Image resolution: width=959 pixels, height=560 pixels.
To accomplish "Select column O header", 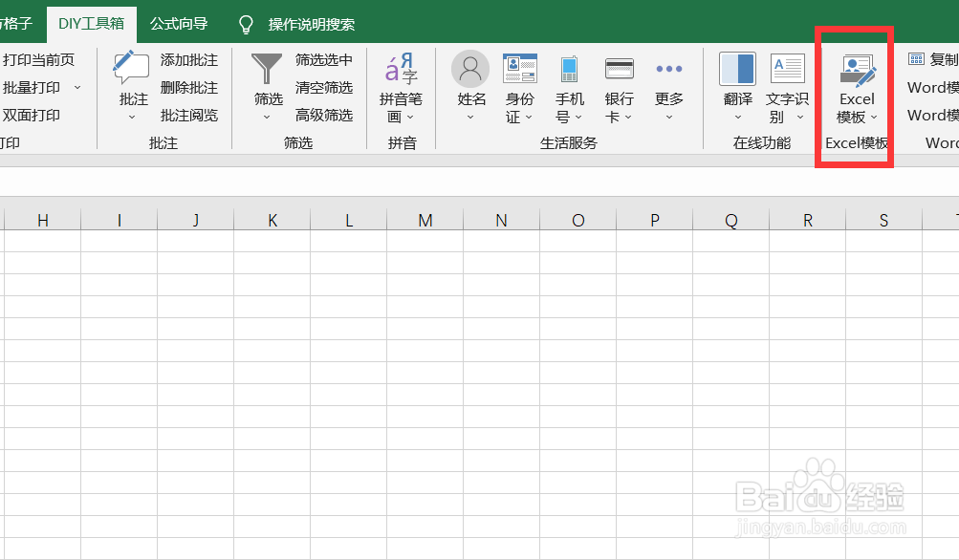I will coord(578,220).
